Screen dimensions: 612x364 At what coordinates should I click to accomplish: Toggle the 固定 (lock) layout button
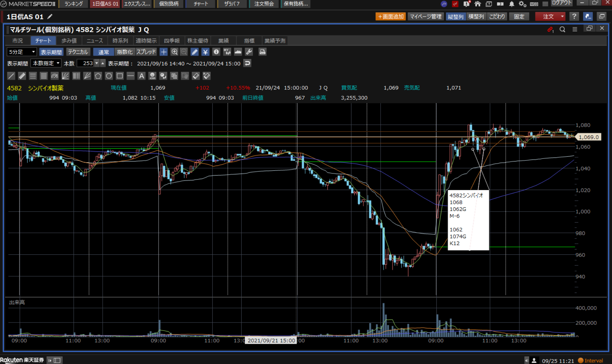[519, 16]
